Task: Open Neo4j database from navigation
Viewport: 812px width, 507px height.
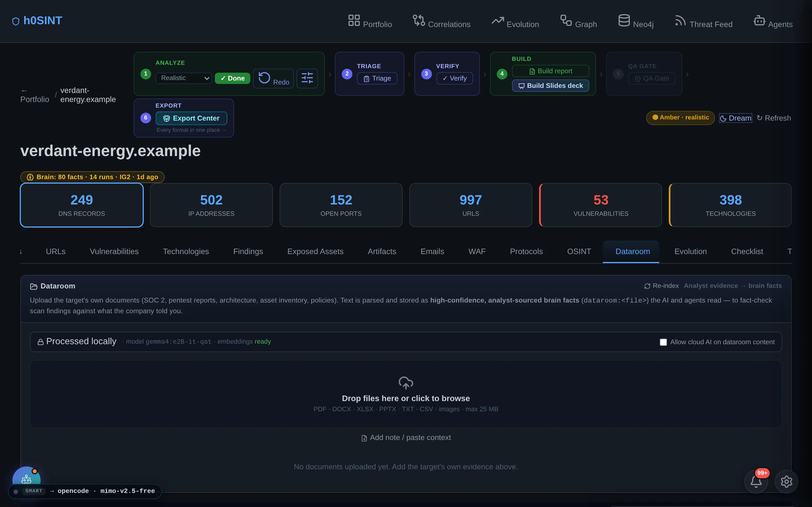Action: point(636,21)
